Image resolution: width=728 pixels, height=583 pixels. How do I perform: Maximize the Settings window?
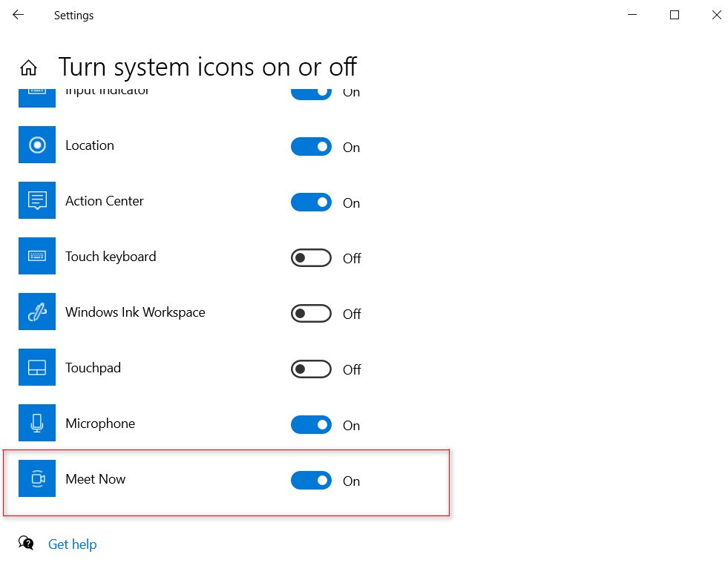point(675,15)
